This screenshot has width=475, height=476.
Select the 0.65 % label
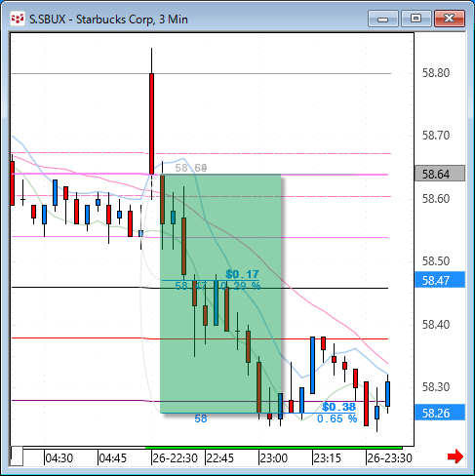336,418
